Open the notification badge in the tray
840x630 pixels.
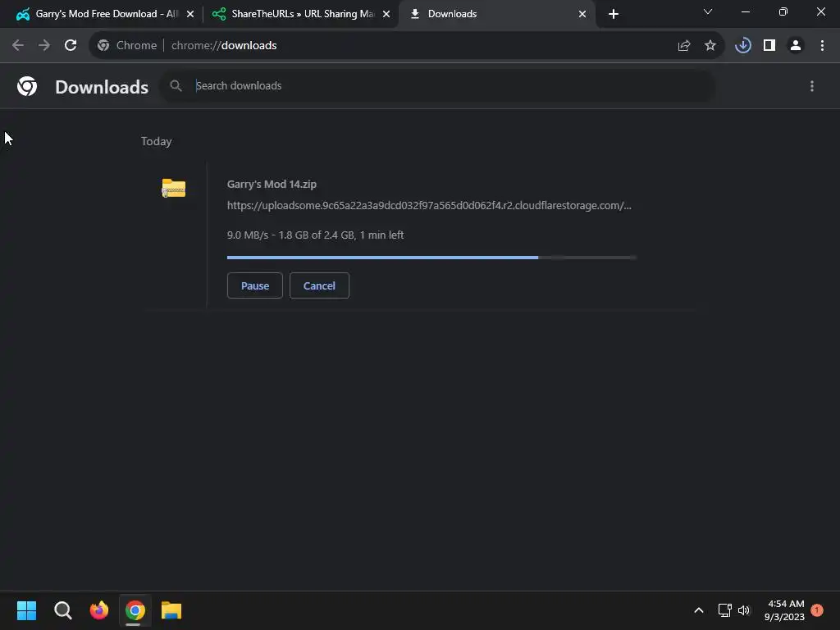(817, 610)
